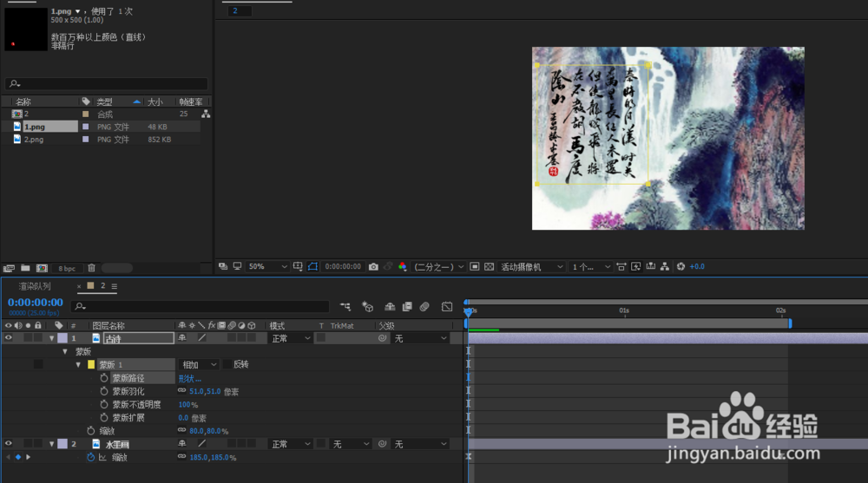
Task: Open the 1.png footage name dropdown arrow
Action: (x=77, y=11)
